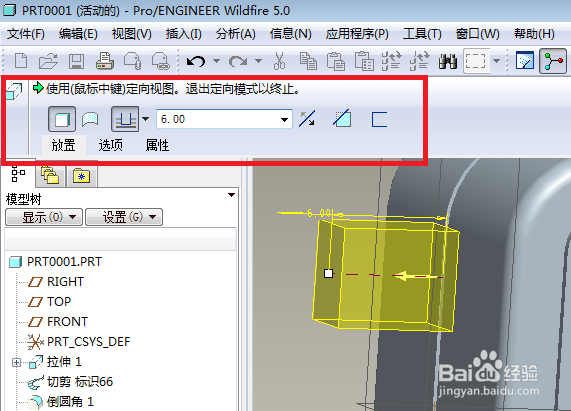Expand the 拉伸 1 feature node

point(16,362)
